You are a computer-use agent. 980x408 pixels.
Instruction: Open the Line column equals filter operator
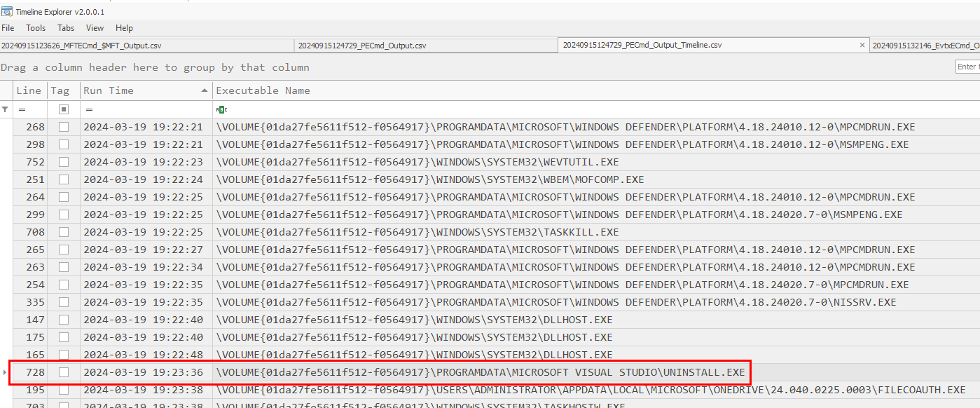pyautogui.click(x=22, y=109)
